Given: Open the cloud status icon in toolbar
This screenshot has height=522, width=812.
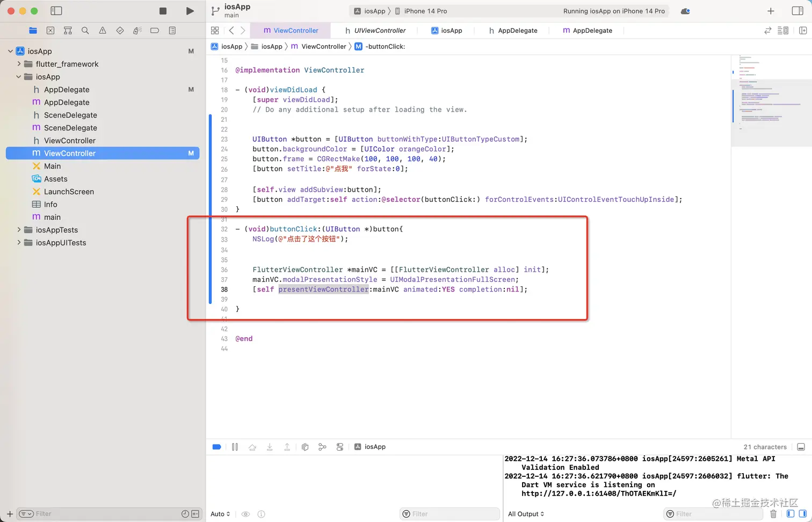Looking at the screenshot, I should tap(685, 11).
